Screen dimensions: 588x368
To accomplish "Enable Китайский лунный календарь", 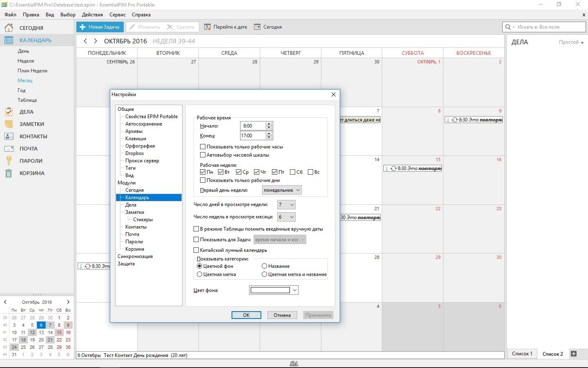I will tap(196, 250).
